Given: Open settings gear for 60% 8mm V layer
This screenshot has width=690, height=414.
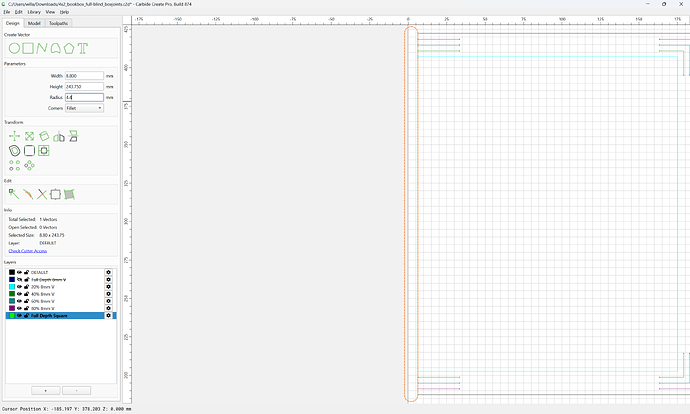Looking at the screenshot, I should pos(108,301).
